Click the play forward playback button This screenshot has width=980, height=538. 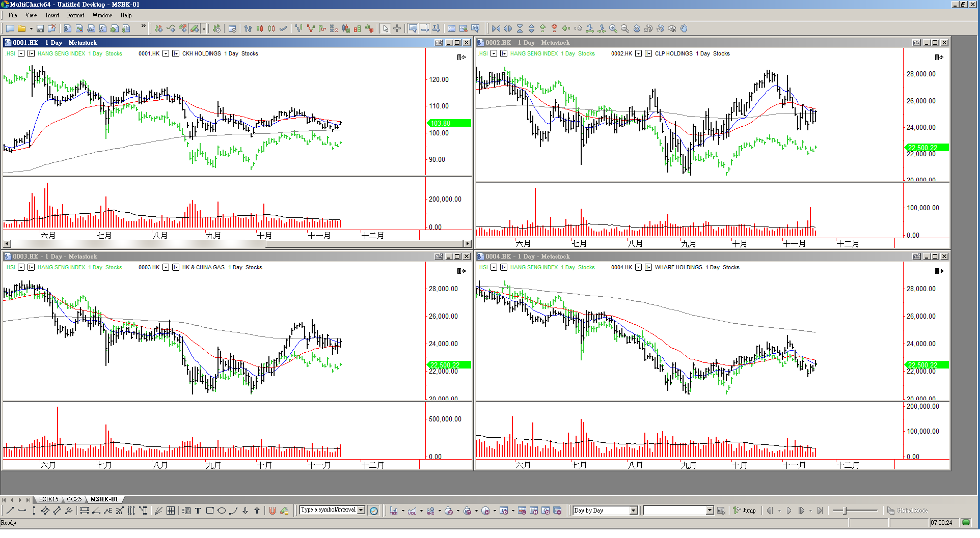(788, 511)
